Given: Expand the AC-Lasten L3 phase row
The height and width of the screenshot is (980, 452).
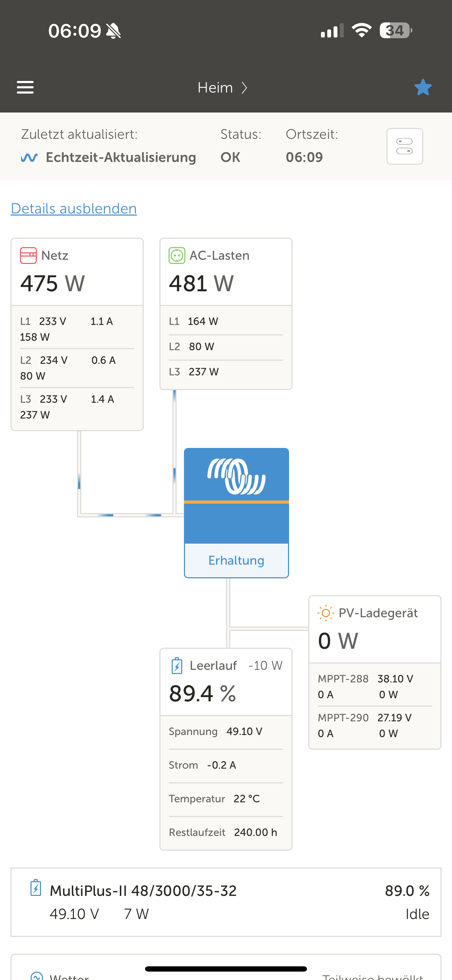Looking at the screenshot, I should click(x=226, y=372).
